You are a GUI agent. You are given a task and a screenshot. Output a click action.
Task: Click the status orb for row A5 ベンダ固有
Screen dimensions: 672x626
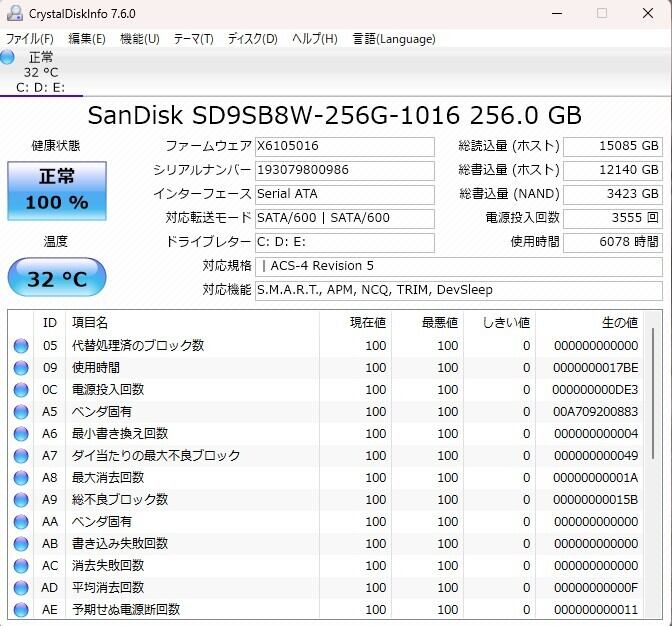pos(21,412)
